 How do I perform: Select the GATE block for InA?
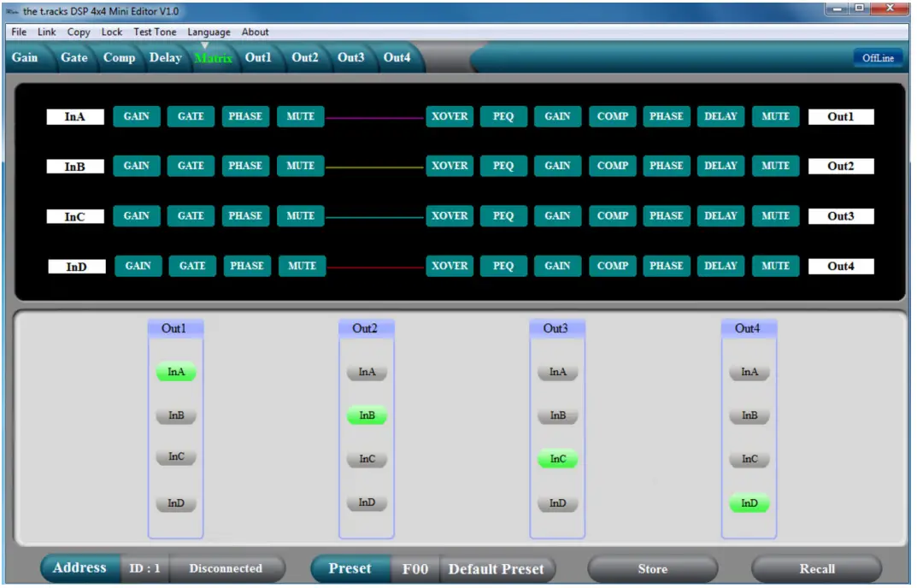pyautogui.click(x=191, y=116)
